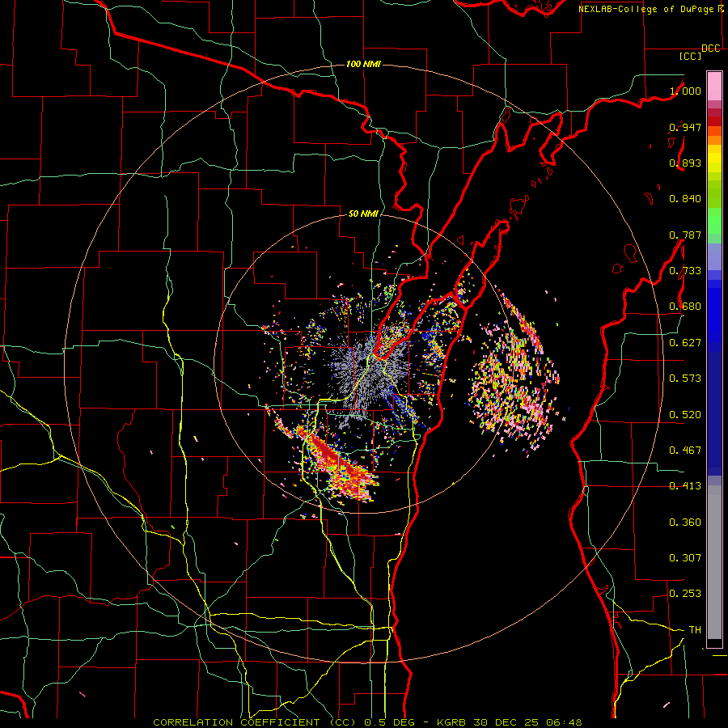This screenshot has width=728, height=728.
Task: Click the 0.307 value on the color scale
Action: tap(685, 558)
